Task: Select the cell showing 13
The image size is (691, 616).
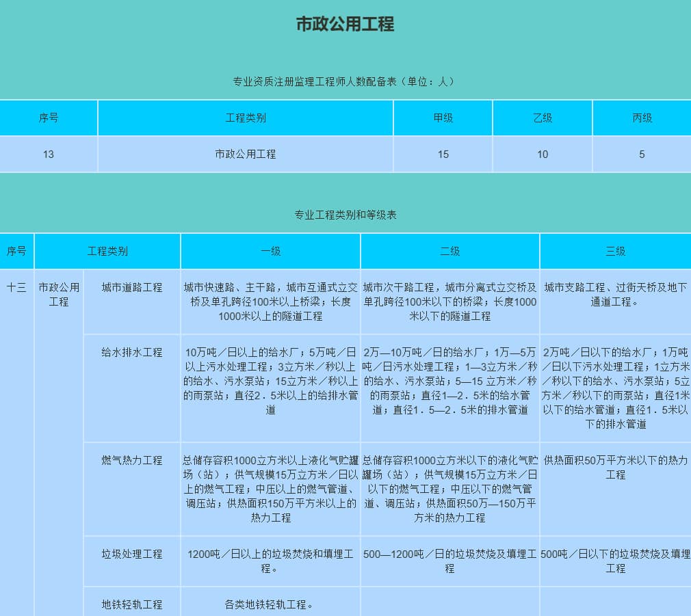Action: (x=49, y=154)
